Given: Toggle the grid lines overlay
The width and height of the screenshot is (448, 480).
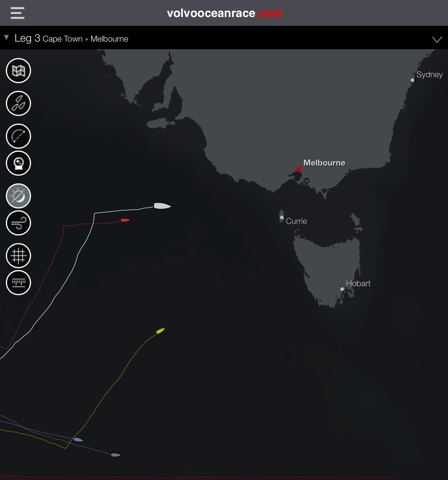Looking at the screenshot, I should [18, 256].
